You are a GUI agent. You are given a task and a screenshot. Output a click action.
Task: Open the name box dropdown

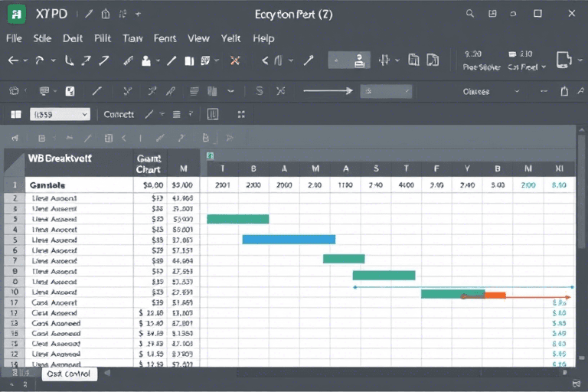pos(83,115)
